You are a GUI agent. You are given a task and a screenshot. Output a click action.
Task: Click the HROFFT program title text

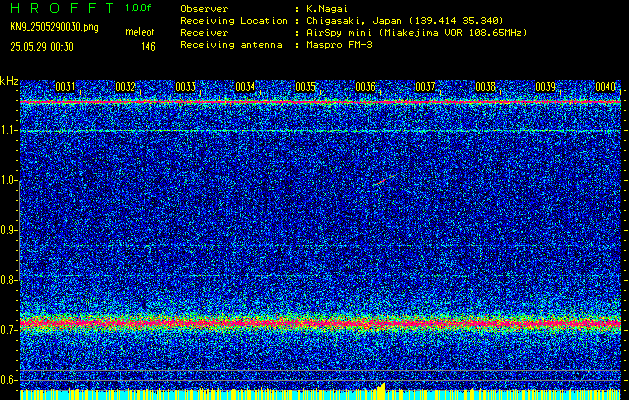point(62,8)
